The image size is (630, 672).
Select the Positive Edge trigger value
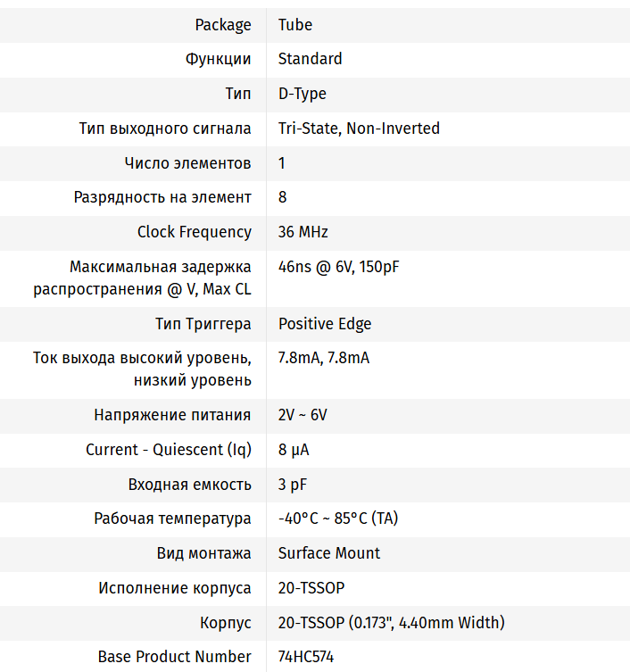tap(325, 324)
